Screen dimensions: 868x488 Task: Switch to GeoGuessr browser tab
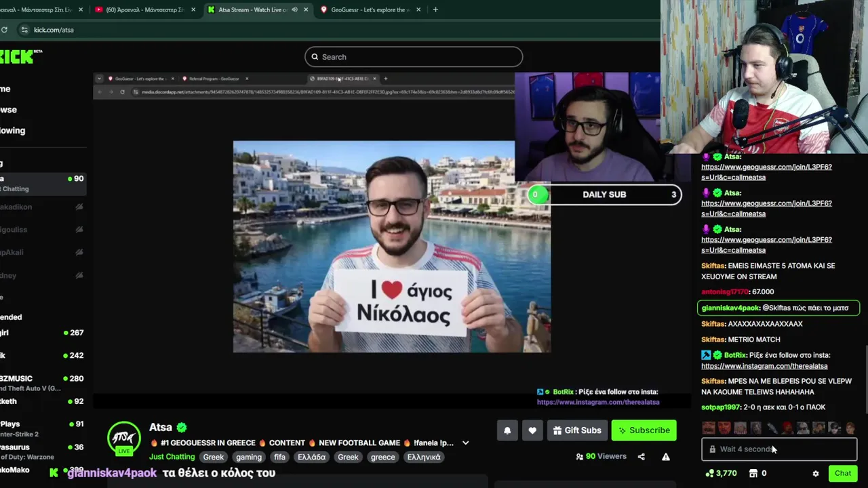click(x=371, y=9)
